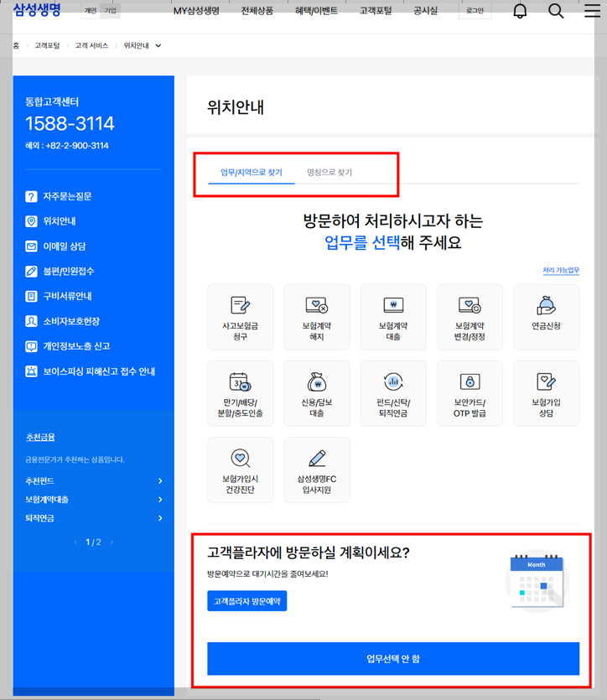607x700 pixels.
Task: Open 고객포털 menu
Action: tap(376, 11)
